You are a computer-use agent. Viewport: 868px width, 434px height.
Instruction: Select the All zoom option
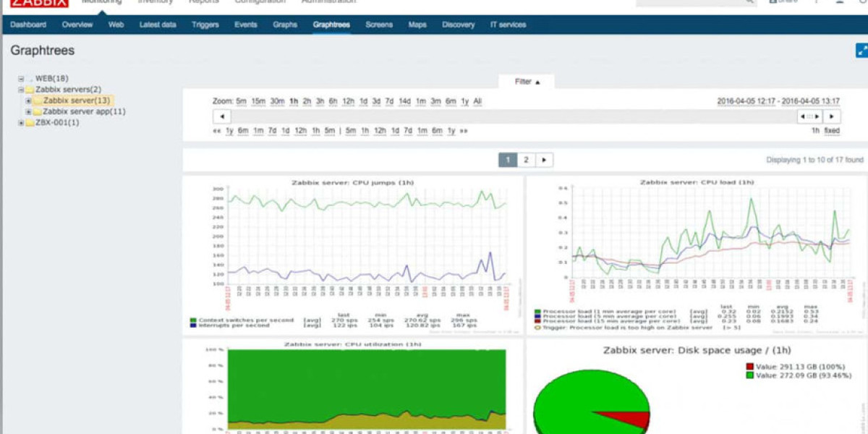(477, 101)
